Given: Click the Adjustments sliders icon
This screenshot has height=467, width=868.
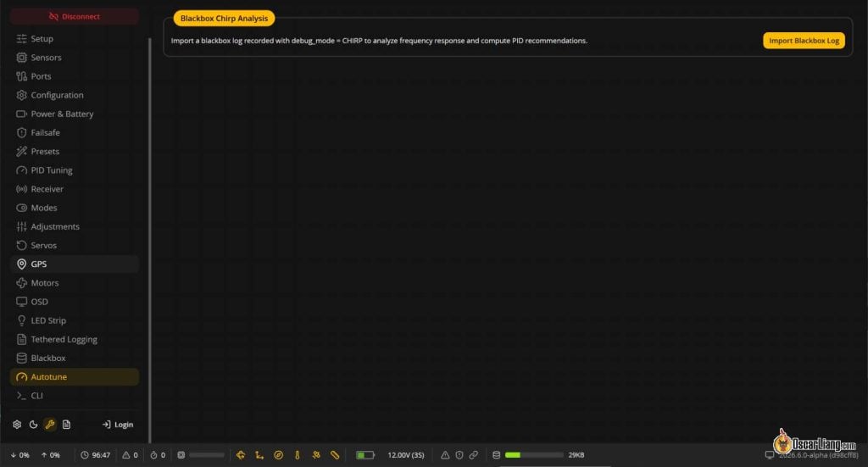Looking at the screenshot, I should click(21, 227).
